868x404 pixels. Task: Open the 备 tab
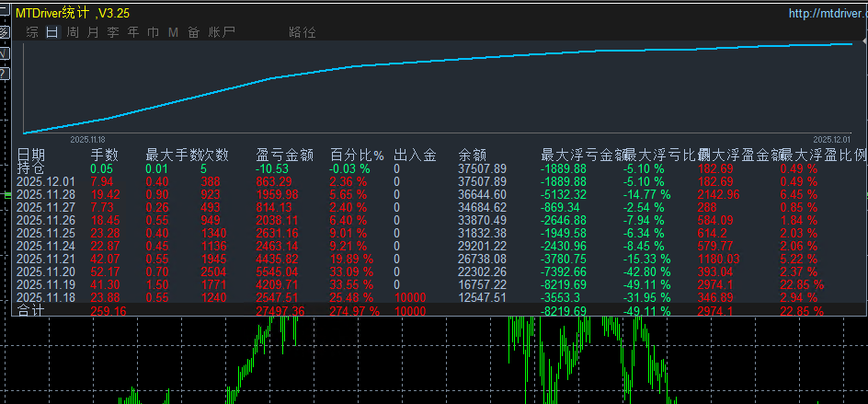193,32
